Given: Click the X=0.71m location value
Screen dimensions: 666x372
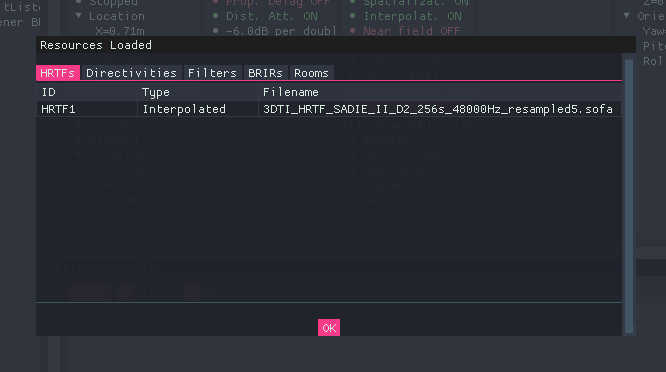Looking at the screenshot, I should pyautogui.click(x=120, y=31).
